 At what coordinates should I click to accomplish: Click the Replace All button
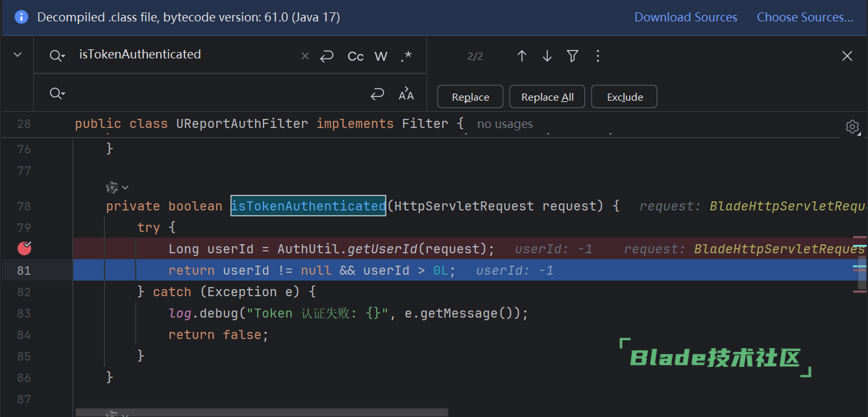[547, 97]
